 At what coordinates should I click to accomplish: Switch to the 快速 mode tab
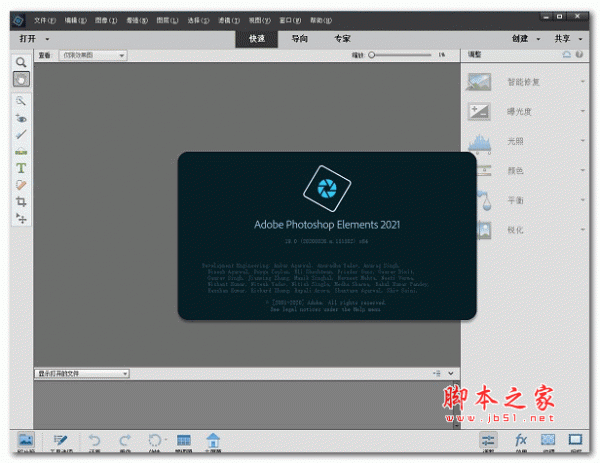pos(256,39)
